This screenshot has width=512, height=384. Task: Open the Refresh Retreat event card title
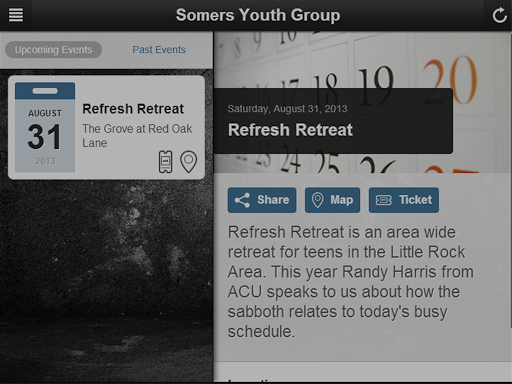tap(133, 109)
